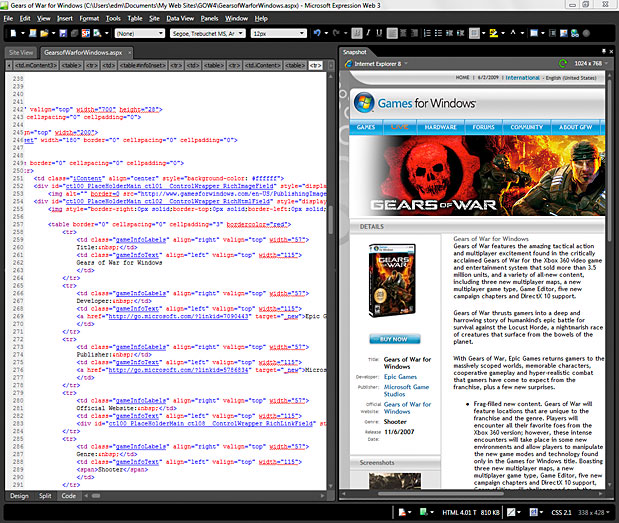The width and height of the screenshot is (619, 523).
Task: Click the Internet Explorer browser icon
Action: point(347,63)
